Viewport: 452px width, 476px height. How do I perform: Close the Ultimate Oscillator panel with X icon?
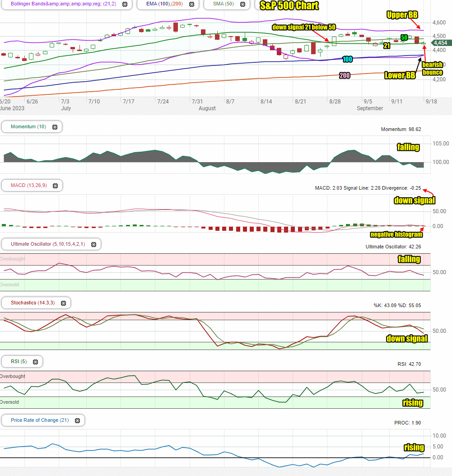[94, 244]
